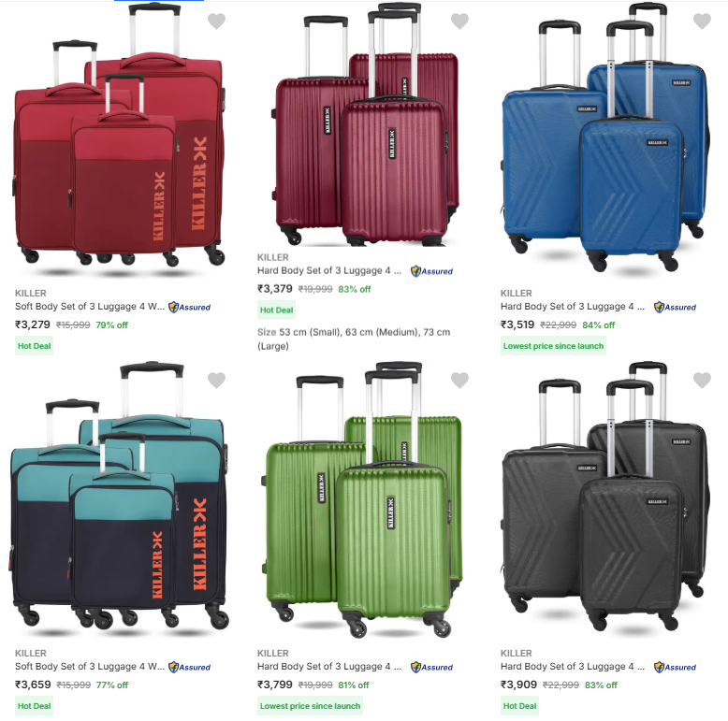Open blue hard body luggage set photo

coord(606,139)
